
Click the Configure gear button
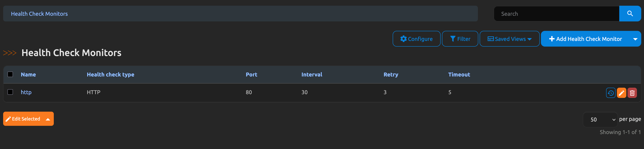[416, 39]
